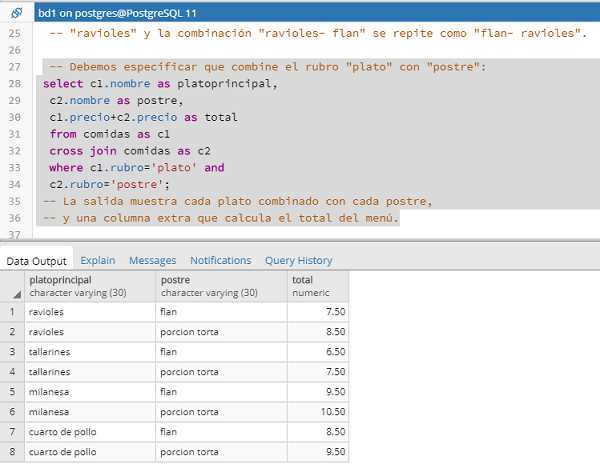This screenshot has width=600, height=472.
Task: Select result row number 2
Action: pos(12,332)
